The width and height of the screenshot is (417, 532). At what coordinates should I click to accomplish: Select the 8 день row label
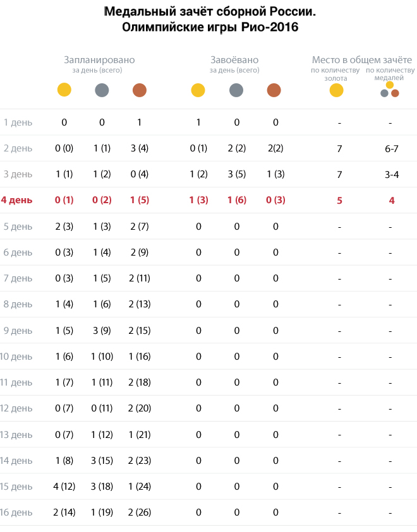[18, 304]
